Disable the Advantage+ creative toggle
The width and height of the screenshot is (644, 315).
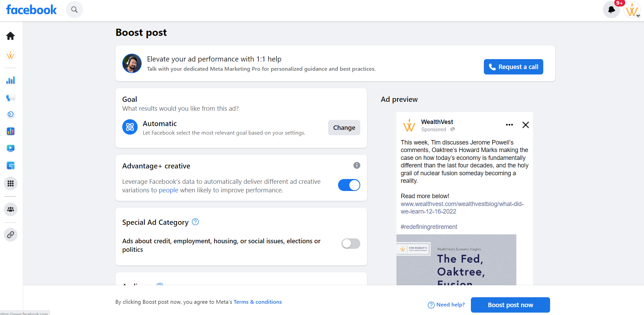(349, 185)
